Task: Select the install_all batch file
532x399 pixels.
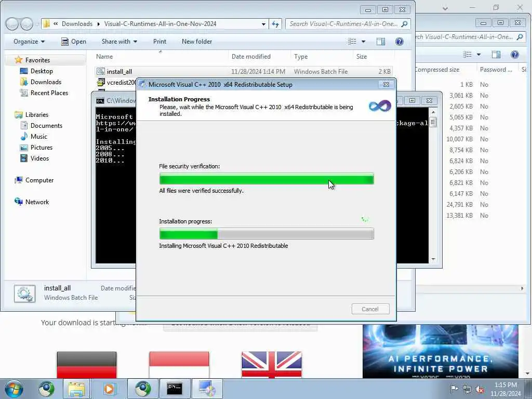Action: point(243,72)
